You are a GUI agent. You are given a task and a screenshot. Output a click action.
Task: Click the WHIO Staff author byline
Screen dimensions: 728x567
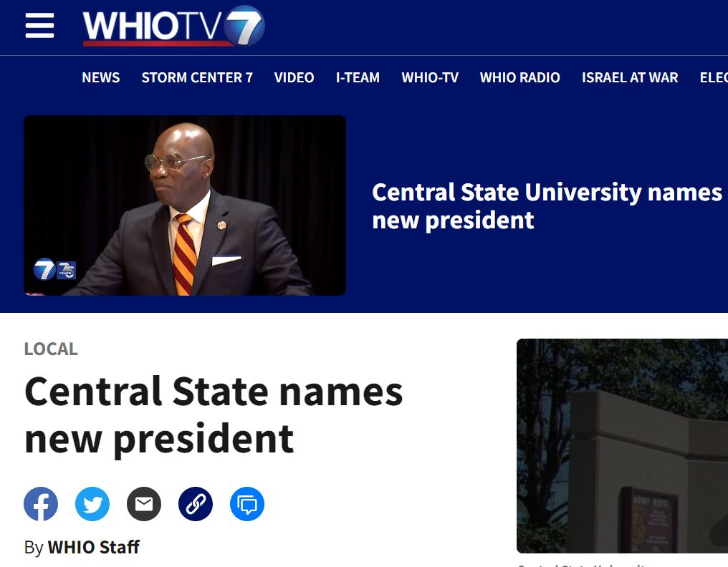click(93, 547)
